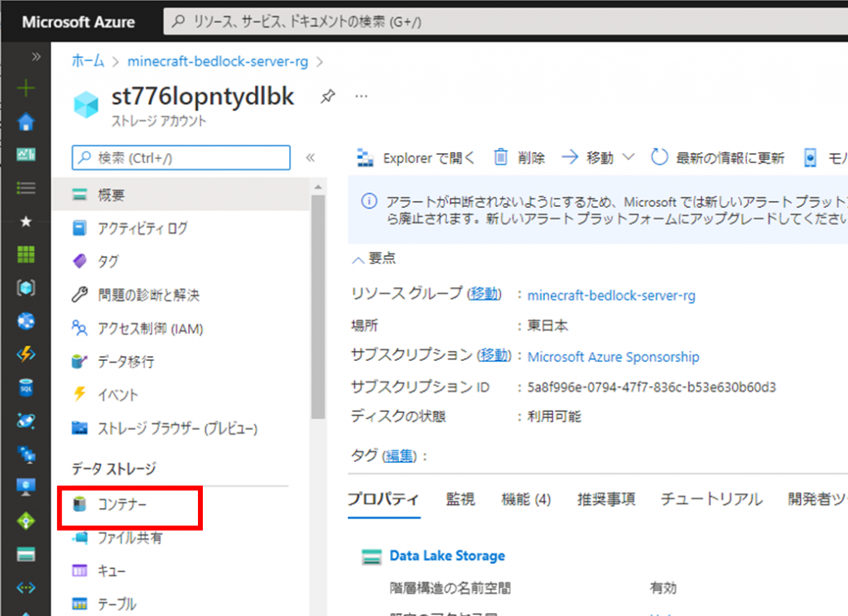Viewport: 848px width, 616px height.
Task: Click the global search box
Action: click(506, 22)
